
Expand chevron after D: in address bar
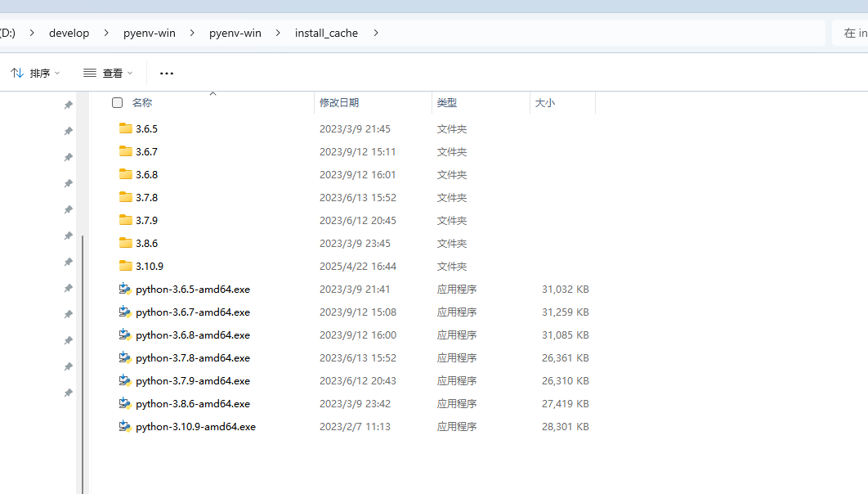(32, 33)
